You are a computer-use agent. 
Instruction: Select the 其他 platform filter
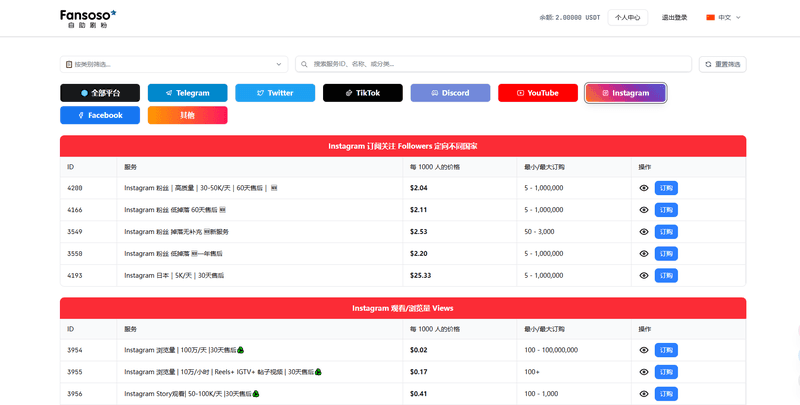click(x=187, y=115)
